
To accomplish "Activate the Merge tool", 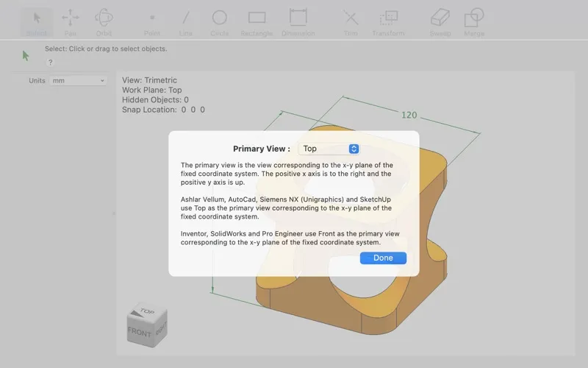I will [x=474, y=23].
